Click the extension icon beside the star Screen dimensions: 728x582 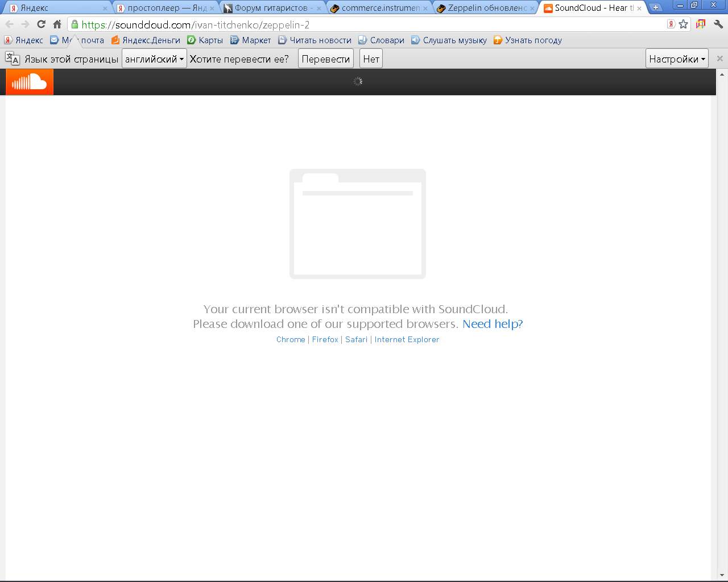point(701,24)
